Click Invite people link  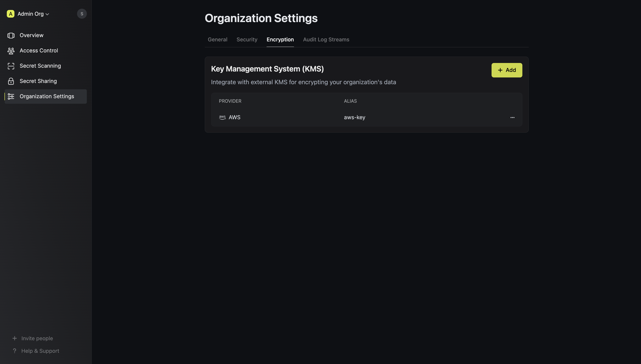37,339
